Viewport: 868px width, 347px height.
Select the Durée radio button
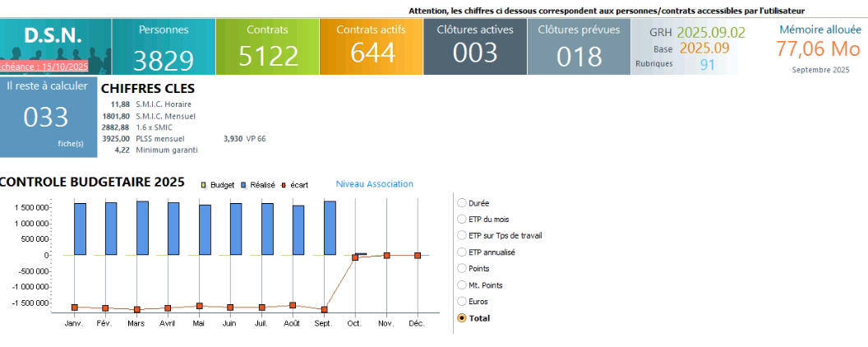point(462,202)
